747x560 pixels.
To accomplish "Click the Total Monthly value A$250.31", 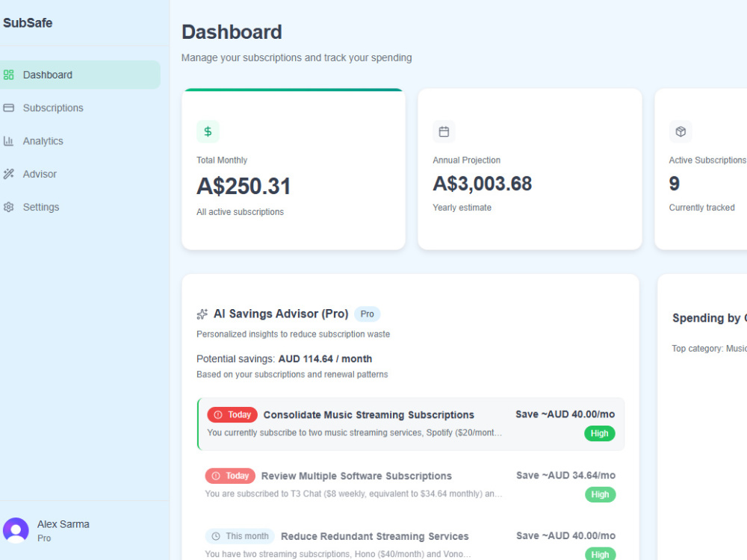I will 244,186.
